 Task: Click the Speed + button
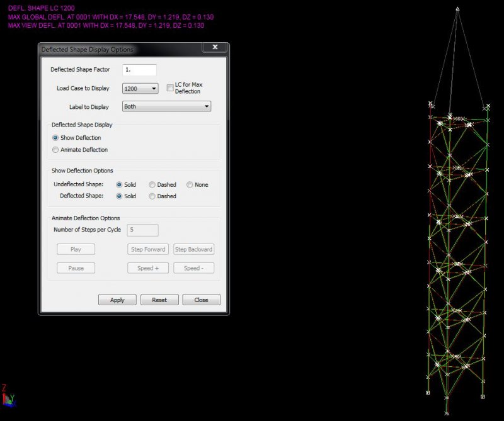(x=148, y=268)
